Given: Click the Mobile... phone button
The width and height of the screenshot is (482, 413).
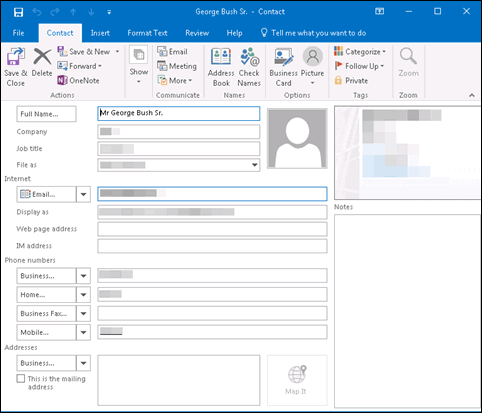Looking at the screenshot, I should pyautogui.click(x=46, y=332).
